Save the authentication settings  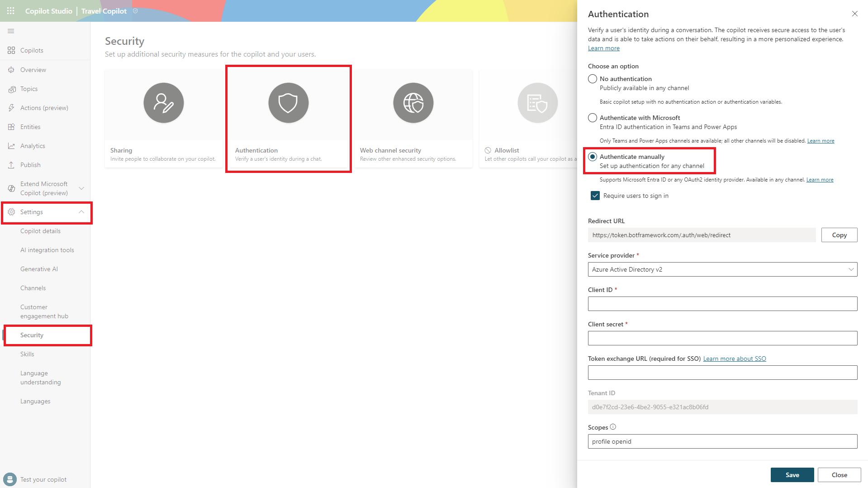tap(792, 475)
